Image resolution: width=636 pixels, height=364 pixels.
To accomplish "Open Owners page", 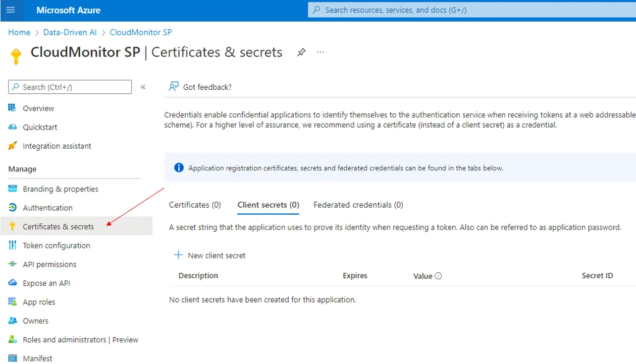I will tap(36, 321).
